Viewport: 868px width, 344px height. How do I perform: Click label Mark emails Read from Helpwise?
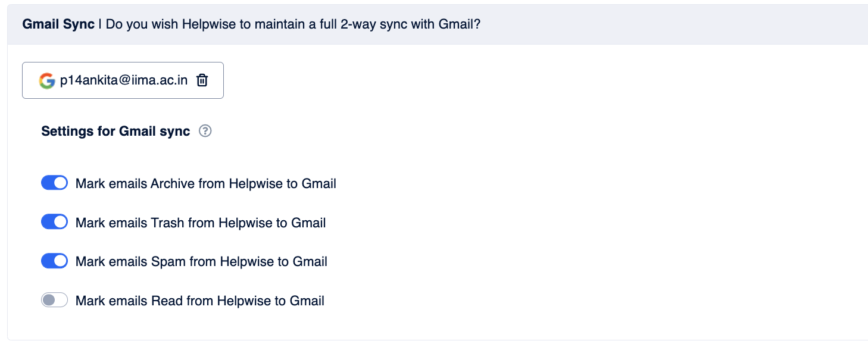pyautogui.click(x=200, y=301)
